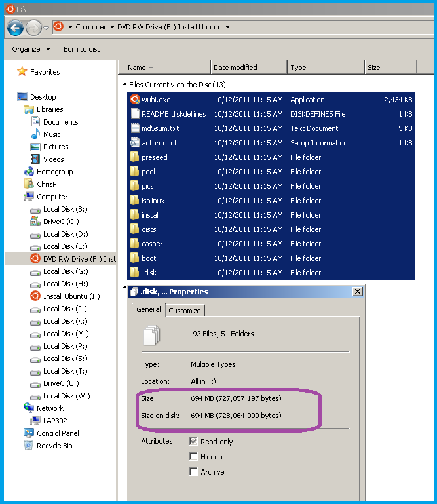Click the isolinux folder name
Viewport: 437px width, 504px height.
point(153,201)
